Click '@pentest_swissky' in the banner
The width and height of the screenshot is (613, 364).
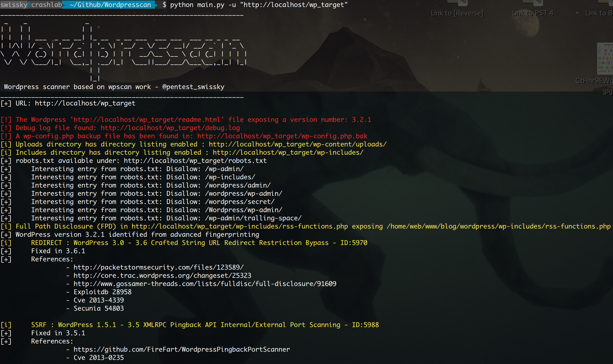193,87
